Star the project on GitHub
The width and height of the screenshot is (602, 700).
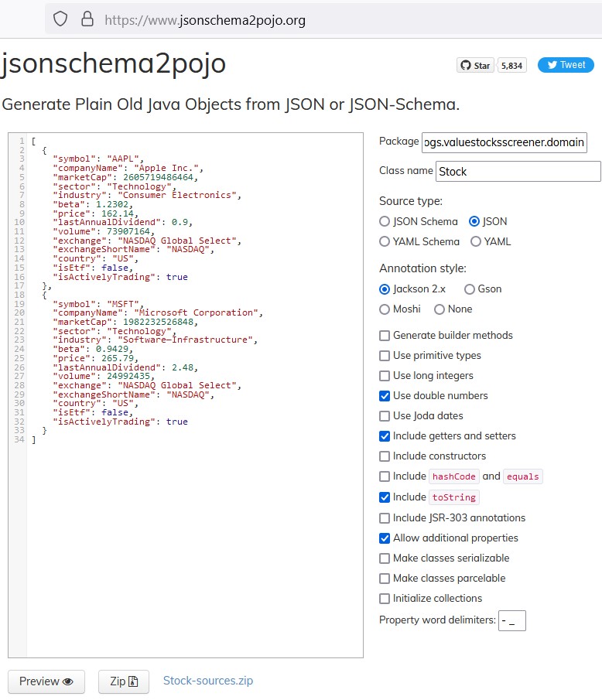[474, 65]
